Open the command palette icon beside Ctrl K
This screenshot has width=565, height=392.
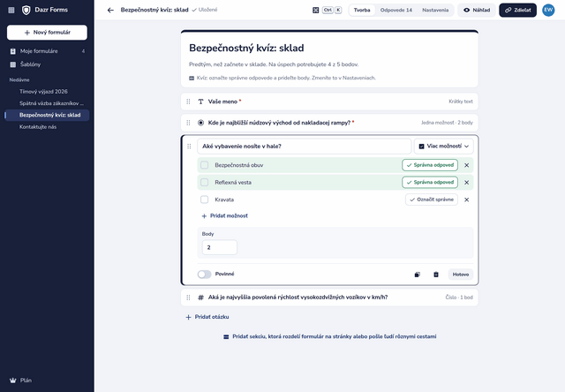click(316, 10)
